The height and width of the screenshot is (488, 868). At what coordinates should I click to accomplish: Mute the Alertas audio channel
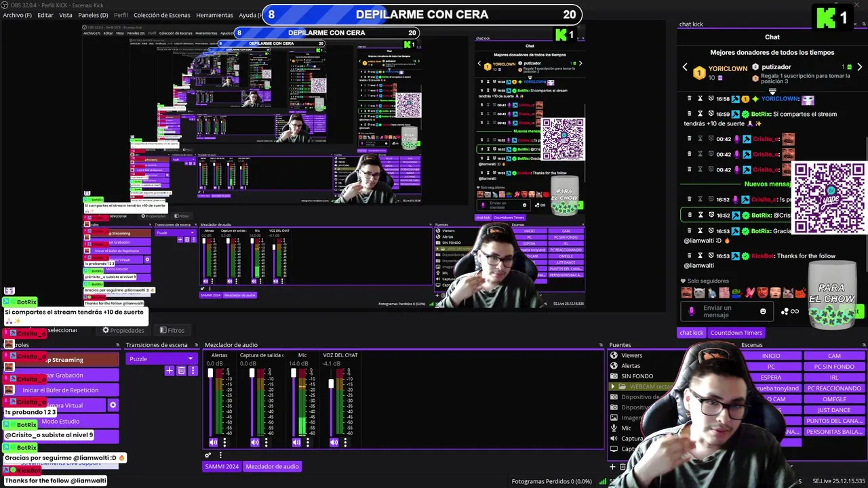coord(213,443)
